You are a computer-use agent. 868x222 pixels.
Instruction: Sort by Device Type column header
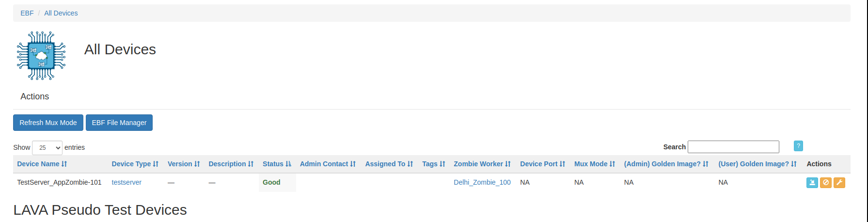click(x=135, y=164)
